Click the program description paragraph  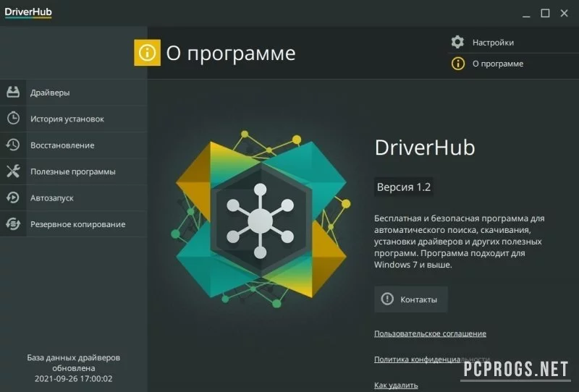459,242
